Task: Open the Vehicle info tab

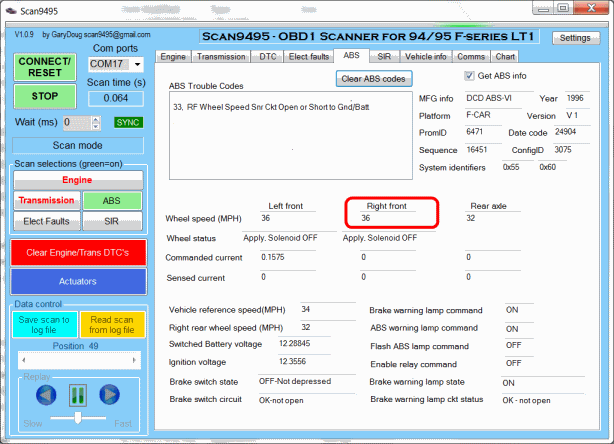Action: 425,57
